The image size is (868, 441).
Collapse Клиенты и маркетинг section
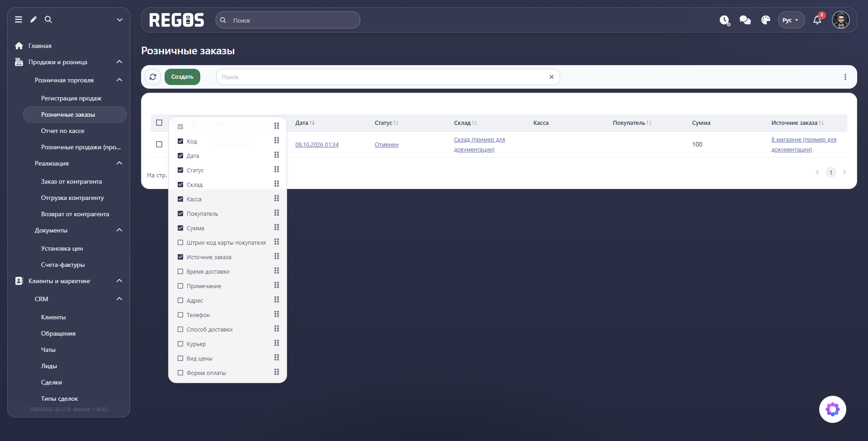pyautogui.click(x=119, y=281)
